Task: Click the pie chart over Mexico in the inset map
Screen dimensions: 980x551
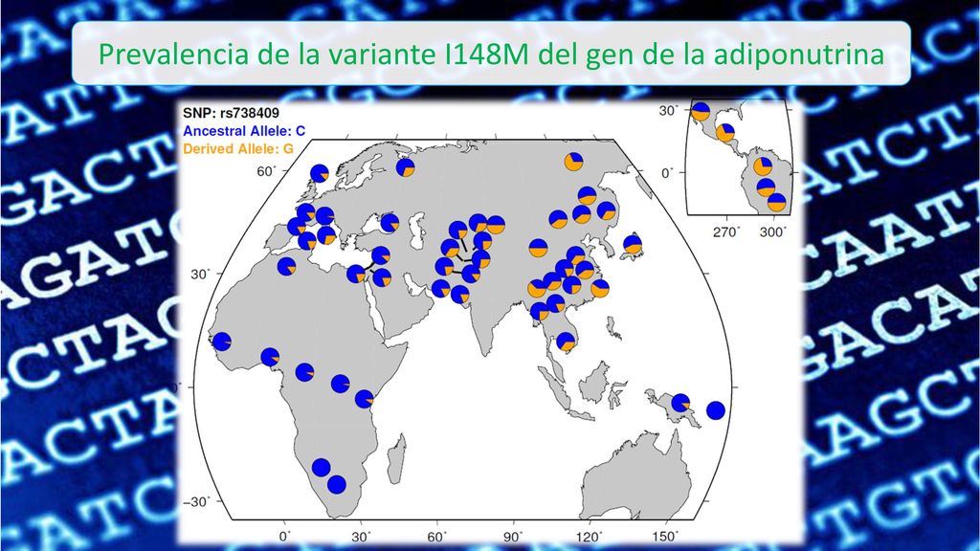Action: (701, 112)
